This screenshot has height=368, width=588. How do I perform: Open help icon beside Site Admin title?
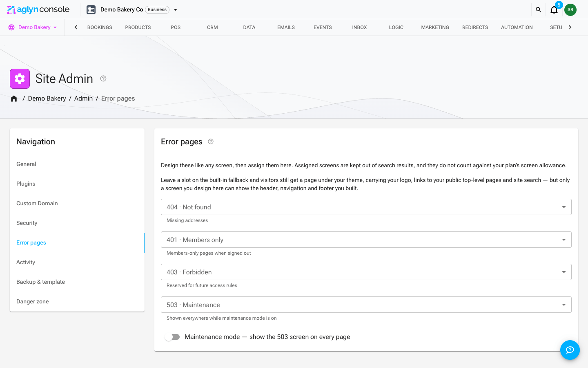(103, 79)
